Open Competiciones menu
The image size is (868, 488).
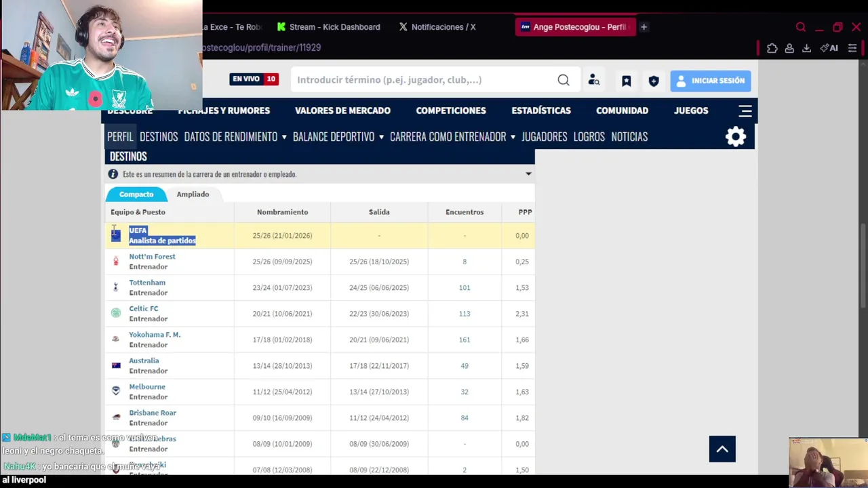pyautogui.click(x=451, y=110)
